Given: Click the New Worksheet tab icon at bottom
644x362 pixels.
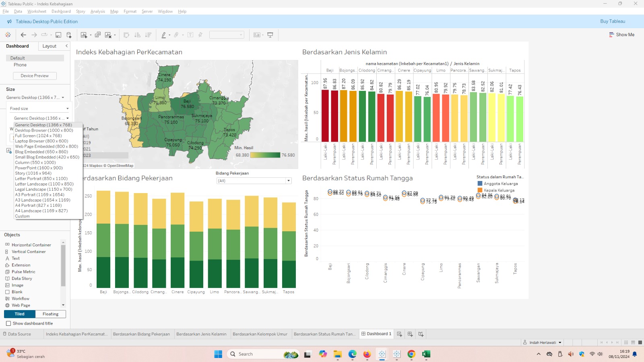Looking at the screenshot, I should [x=399, y=334].
